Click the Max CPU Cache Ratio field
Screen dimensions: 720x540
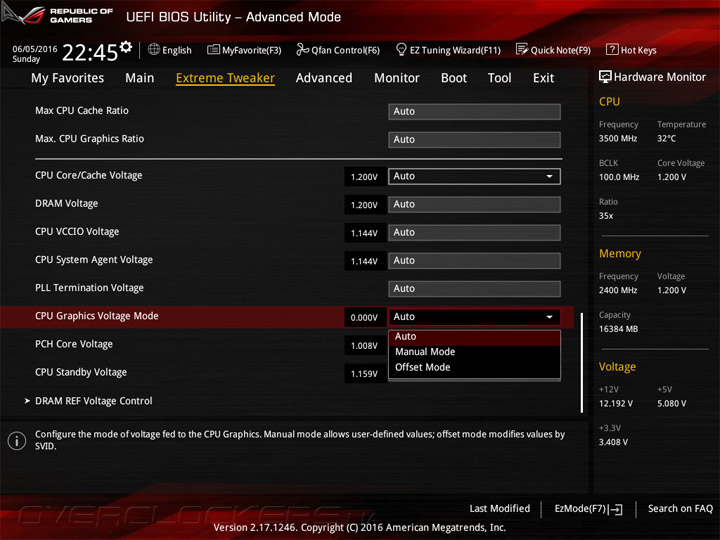[474, 112]
